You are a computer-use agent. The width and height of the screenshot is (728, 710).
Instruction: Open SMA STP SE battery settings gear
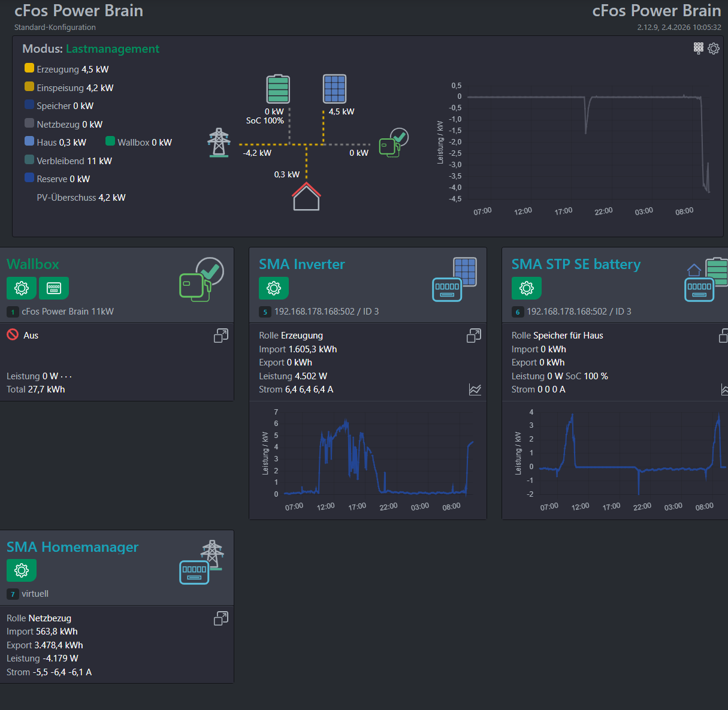(x=526, y=288)
